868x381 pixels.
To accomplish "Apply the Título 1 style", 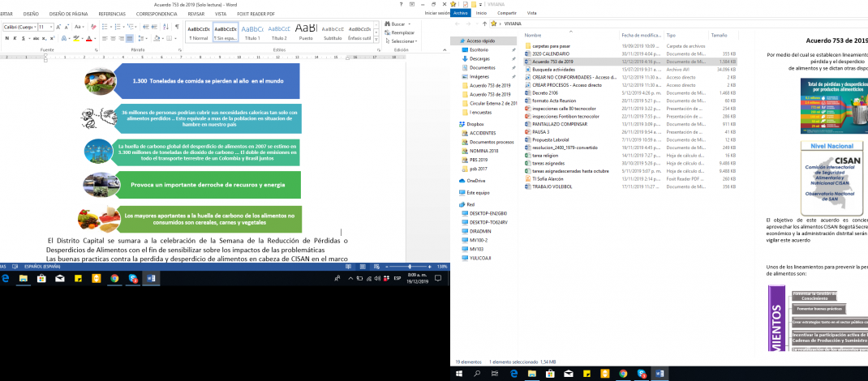I will [x=252, y=32].
